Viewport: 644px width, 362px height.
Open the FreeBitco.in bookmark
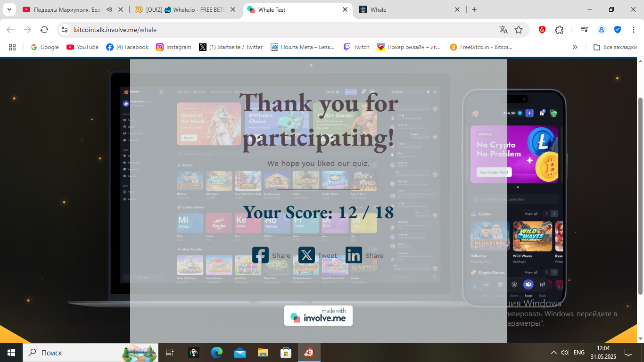pyautogui.click(x=481, y=47)
